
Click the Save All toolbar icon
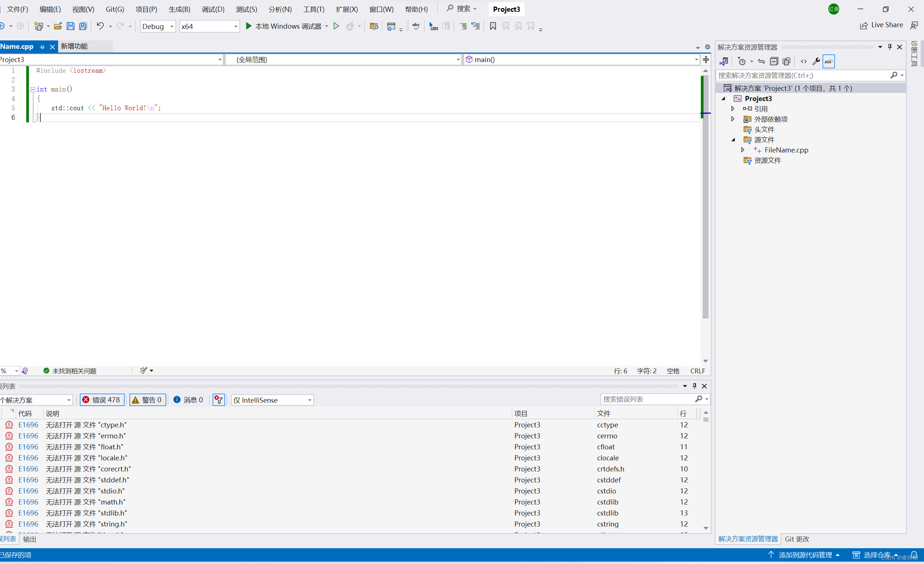point(83,26)
